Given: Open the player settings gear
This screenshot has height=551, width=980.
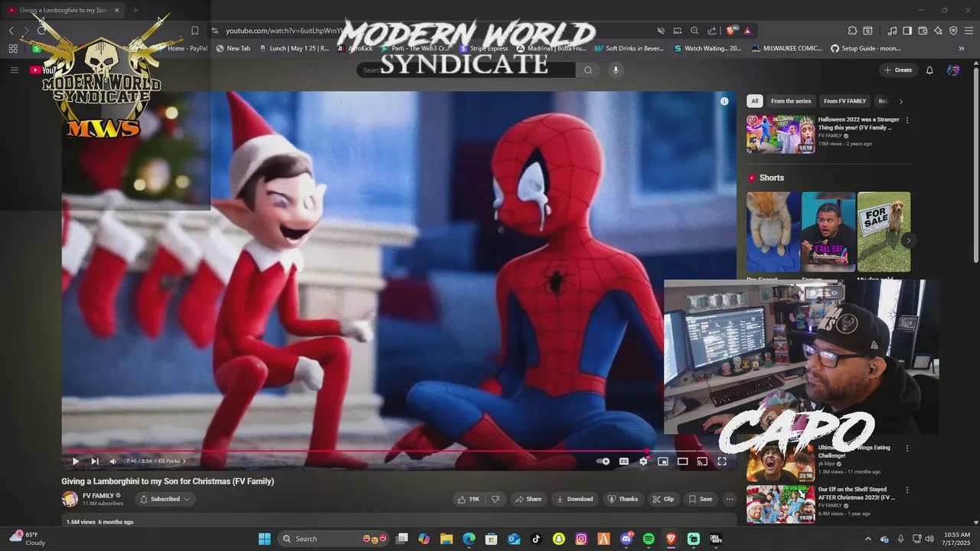Looking at the screenshot, I should pos(643,461).
